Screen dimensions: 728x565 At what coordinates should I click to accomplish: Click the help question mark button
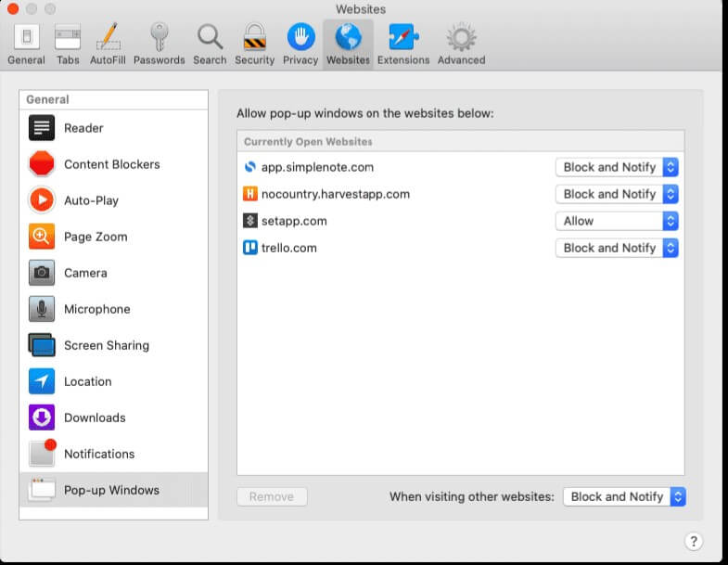point(693,542)
